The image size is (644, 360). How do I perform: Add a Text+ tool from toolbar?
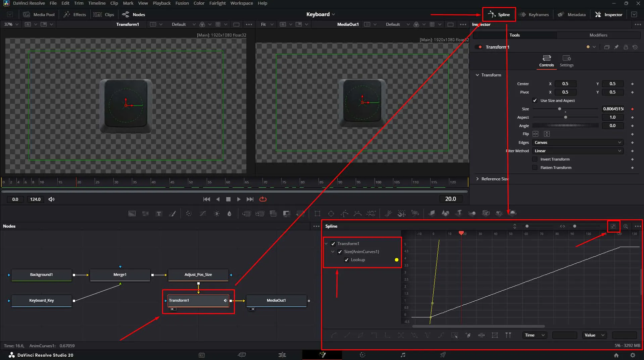[x=159, y=214]
